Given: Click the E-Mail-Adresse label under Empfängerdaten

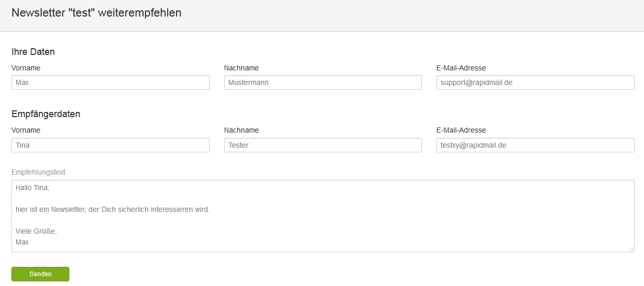Looking at the screenshot, I should pos(461,130).
